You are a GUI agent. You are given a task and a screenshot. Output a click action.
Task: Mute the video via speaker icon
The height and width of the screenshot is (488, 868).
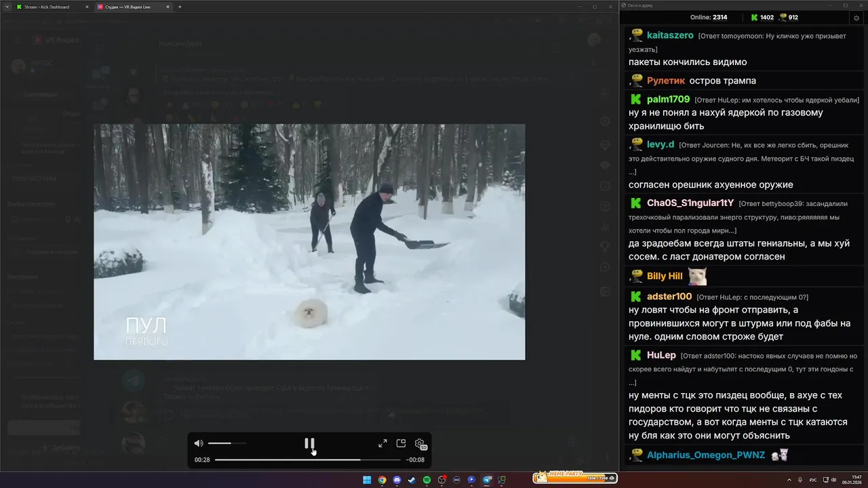[x=199, y=443]
